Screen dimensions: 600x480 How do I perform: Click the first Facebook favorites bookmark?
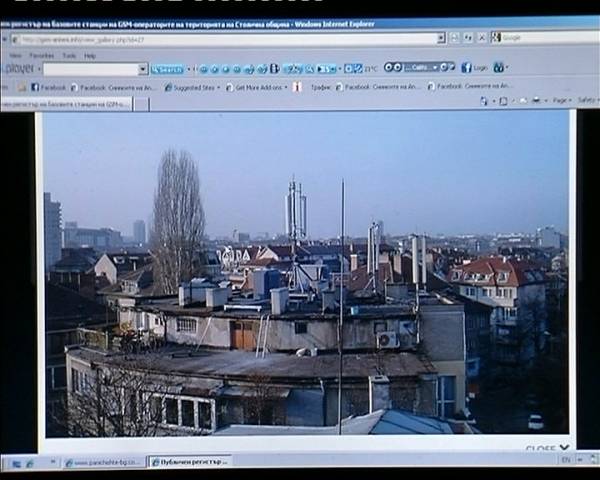pyautogui.click(x=48, y=87)
